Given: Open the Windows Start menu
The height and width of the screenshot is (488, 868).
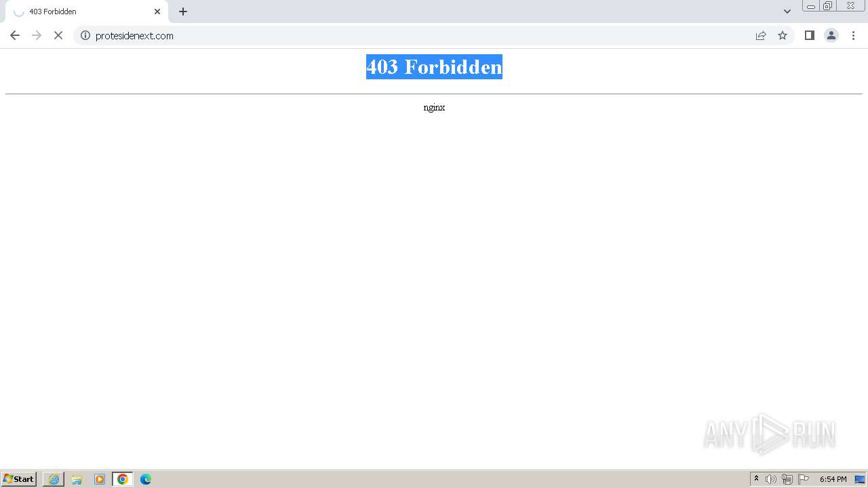Looking at the screenshot, I should tap(19, 479).
